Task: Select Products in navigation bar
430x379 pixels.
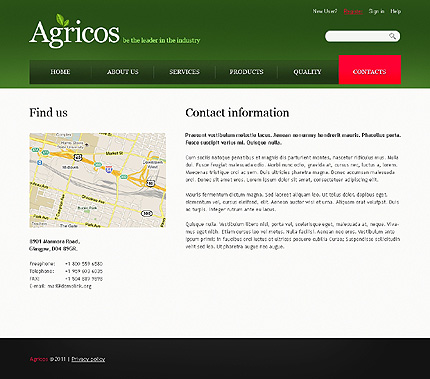Action: tap(246, 72)
